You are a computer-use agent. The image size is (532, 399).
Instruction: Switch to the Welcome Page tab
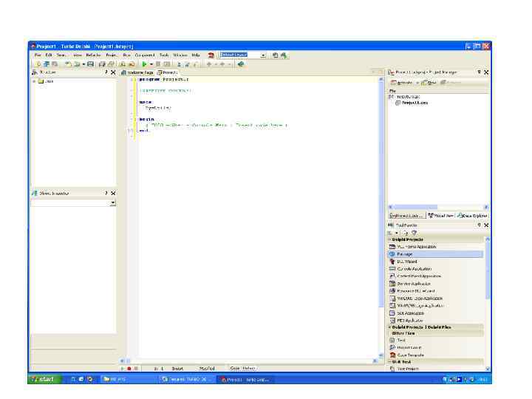coord(137,72)
